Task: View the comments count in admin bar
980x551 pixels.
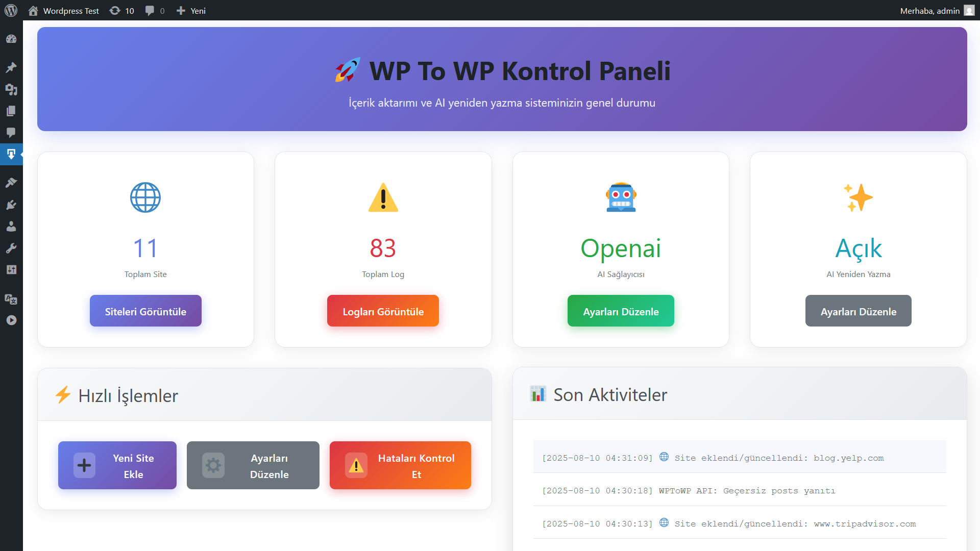Action: click(x=155, y=11)
